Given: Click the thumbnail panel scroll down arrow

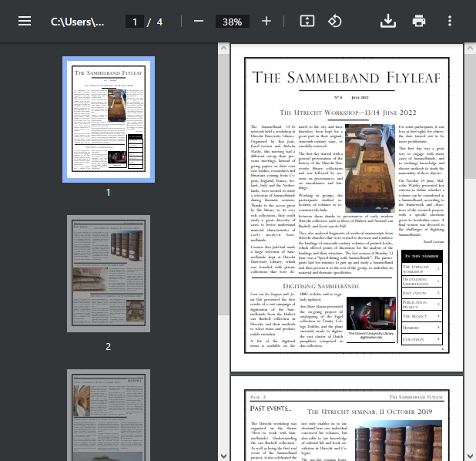Looking at the screenshot, I should tap(223, 456).
